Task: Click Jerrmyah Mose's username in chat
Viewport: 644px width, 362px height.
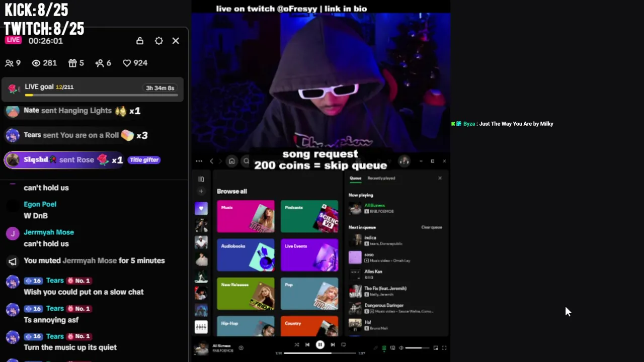Action: [x=49, y=232]
